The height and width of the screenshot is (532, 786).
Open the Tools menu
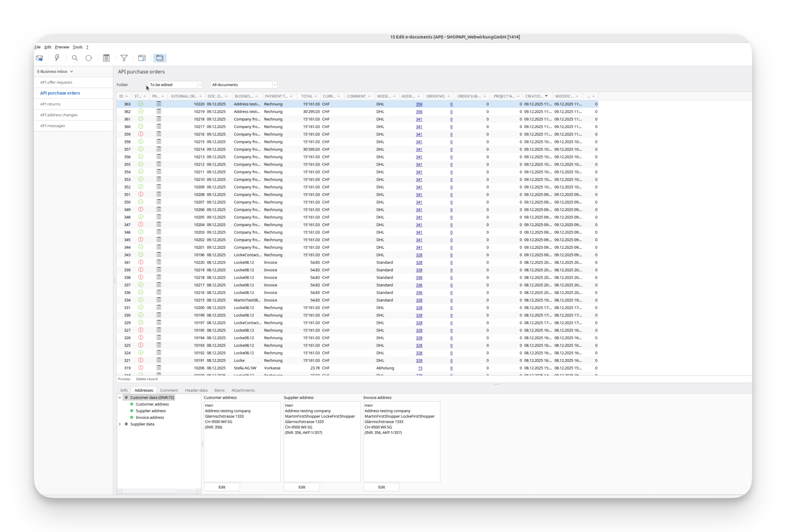(x=77, y=47)
